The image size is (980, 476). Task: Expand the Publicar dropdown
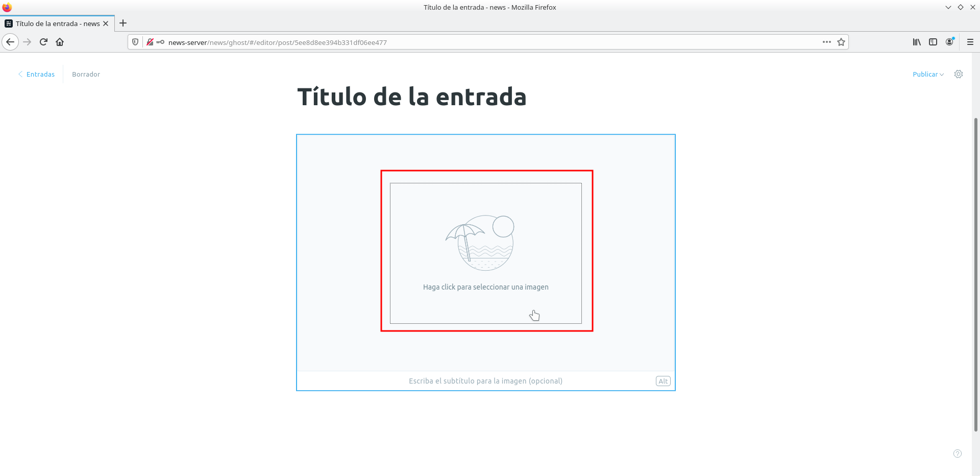pyautogui.click(x=927, y=74)
